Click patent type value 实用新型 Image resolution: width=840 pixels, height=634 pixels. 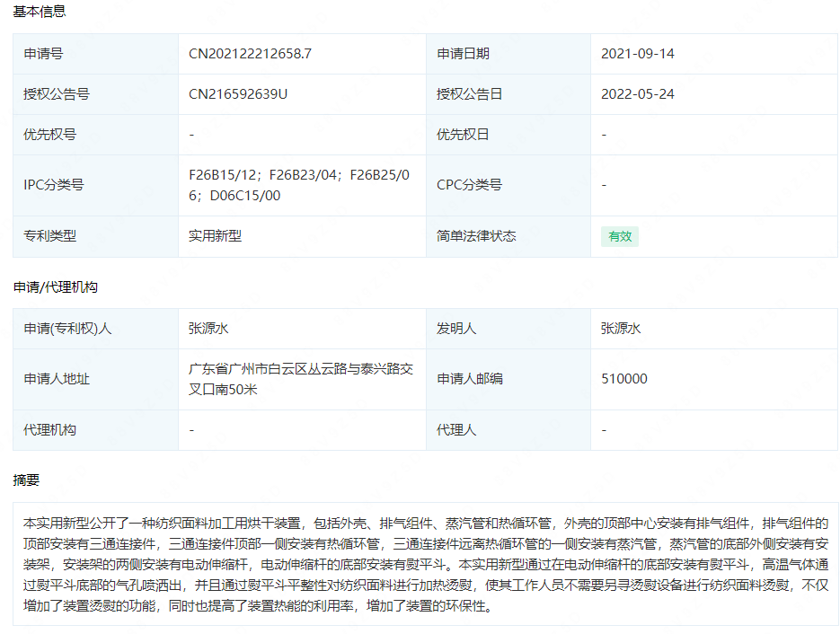point(215,236)
